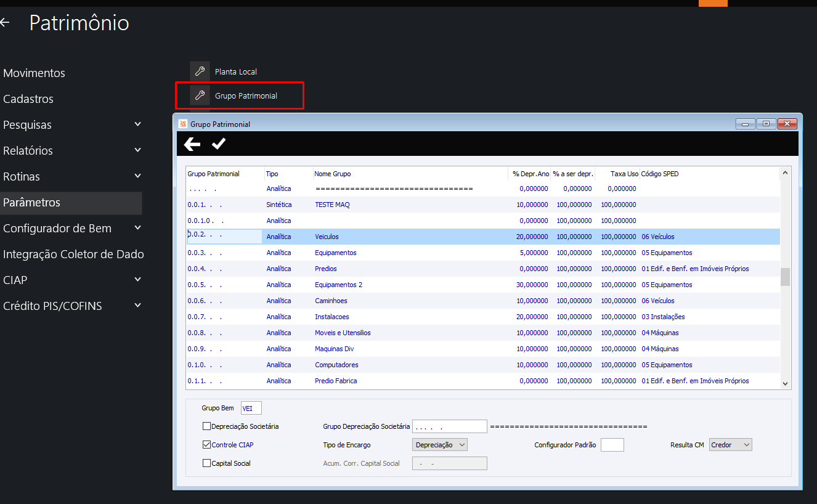Click the Código SPED column header
This screenshot has width=817, height=504.
pyautogui.click(x=709, y=174)
